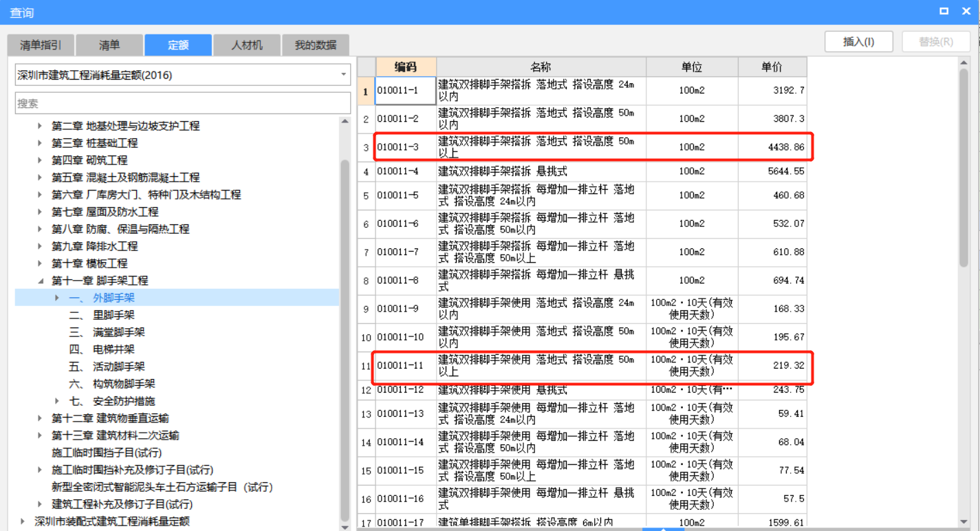Select 五、活动脚手架 tree item

pos(107,367)
